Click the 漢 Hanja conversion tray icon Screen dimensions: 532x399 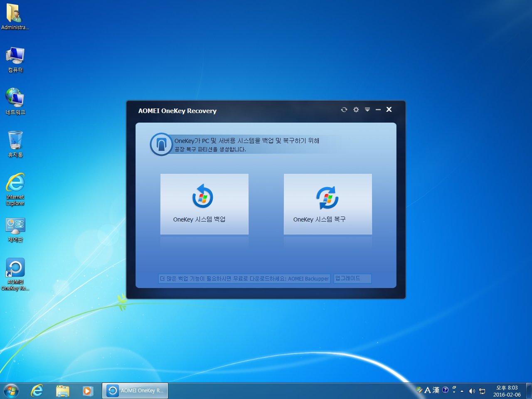point(436,390)
